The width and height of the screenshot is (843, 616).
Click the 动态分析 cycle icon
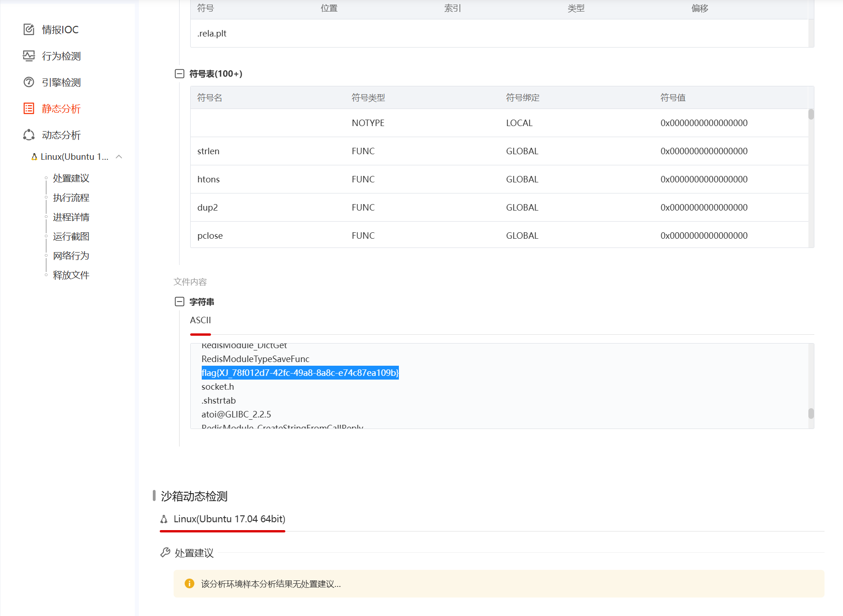(29, 135)
